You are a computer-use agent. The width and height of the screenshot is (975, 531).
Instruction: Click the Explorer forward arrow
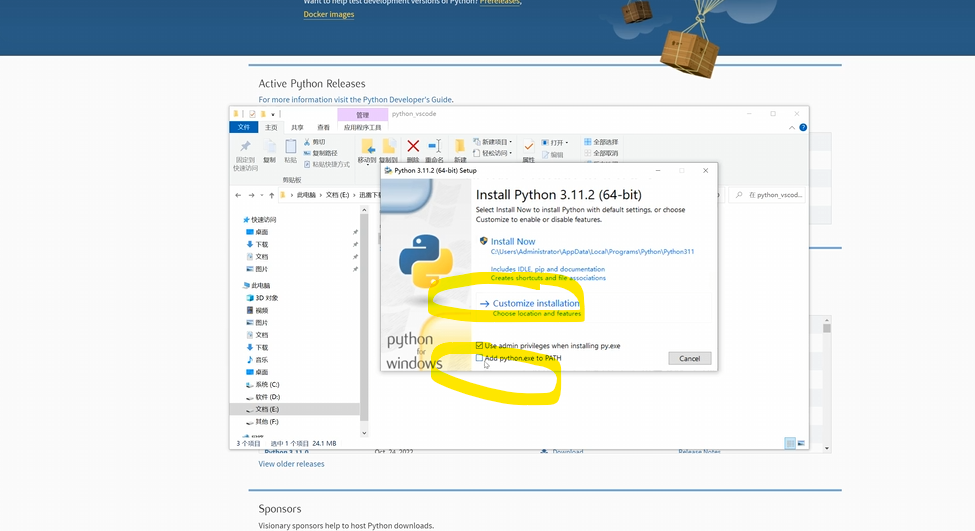251,195
